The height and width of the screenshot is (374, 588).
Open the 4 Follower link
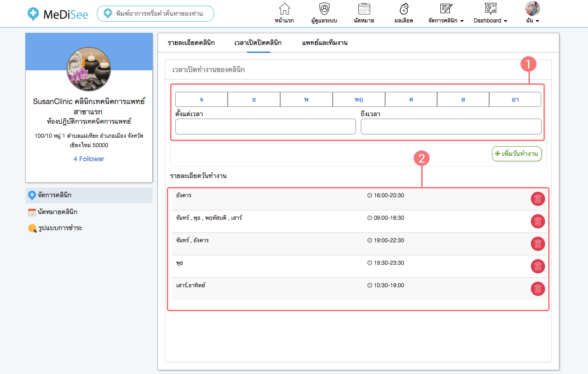tap(89, 159)
